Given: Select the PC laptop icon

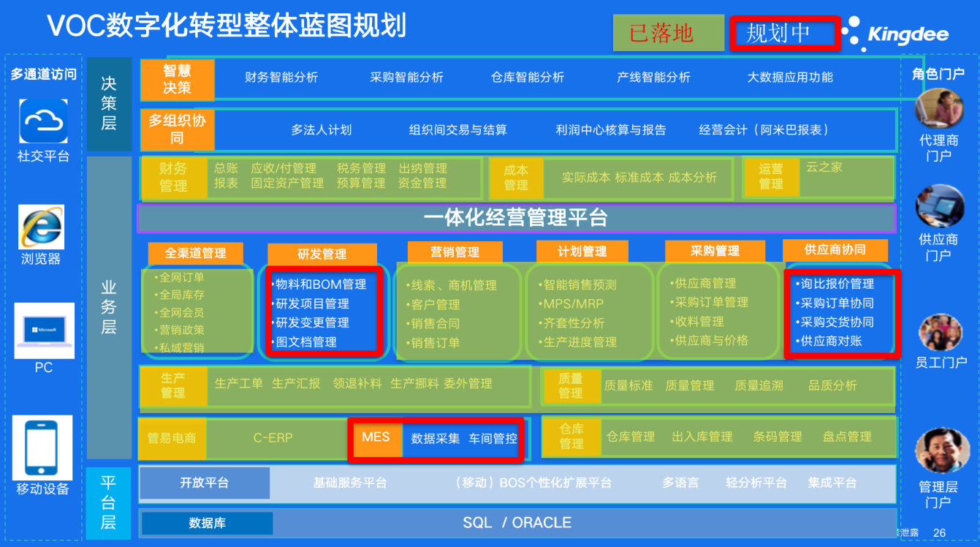Looking at the screenshot, I should 44,331.
